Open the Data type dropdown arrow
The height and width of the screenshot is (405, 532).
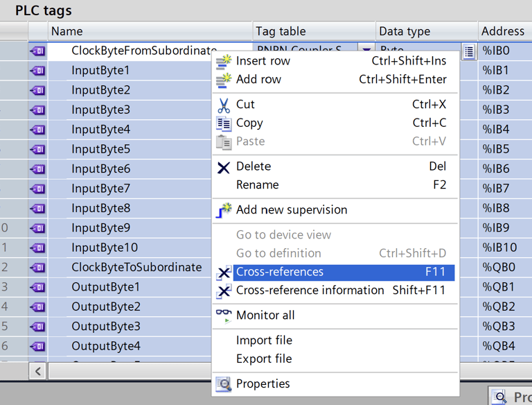click(366, 51)
